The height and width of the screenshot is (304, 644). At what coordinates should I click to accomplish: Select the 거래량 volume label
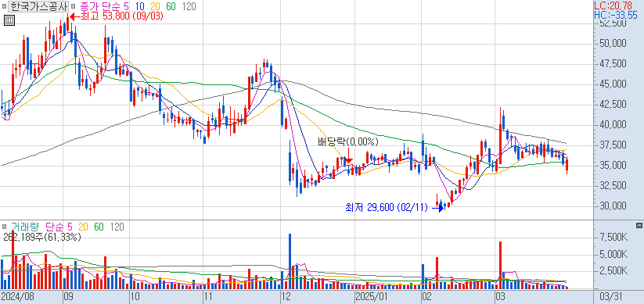tap(24, 227)
